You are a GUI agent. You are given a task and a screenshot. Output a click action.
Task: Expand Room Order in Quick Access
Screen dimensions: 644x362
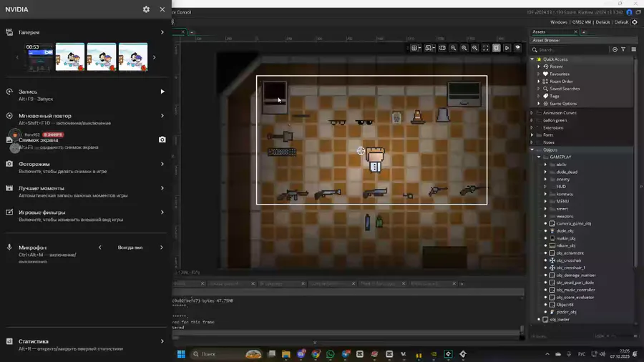(x=539, y=82)
